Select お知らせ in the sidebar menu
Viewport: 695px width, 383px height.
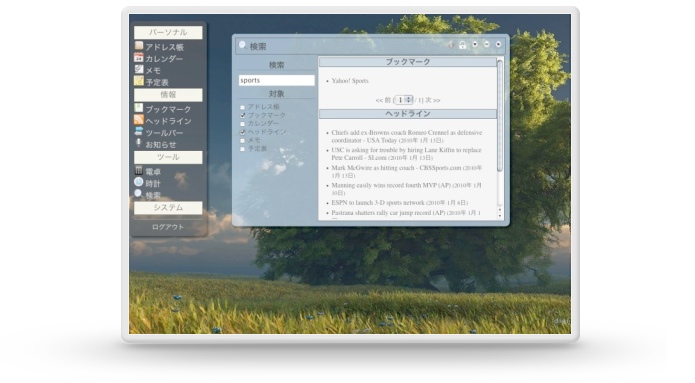pos(161,145)
